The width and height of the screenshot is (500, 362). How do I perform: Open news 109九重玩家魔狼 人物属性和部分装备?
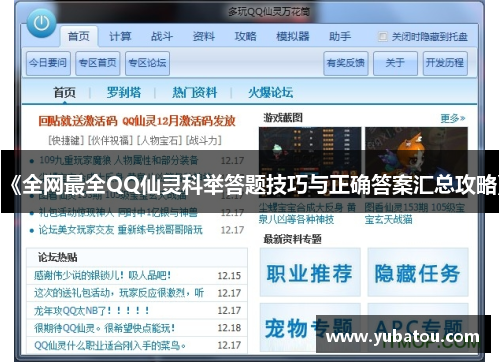pos(119,160)
